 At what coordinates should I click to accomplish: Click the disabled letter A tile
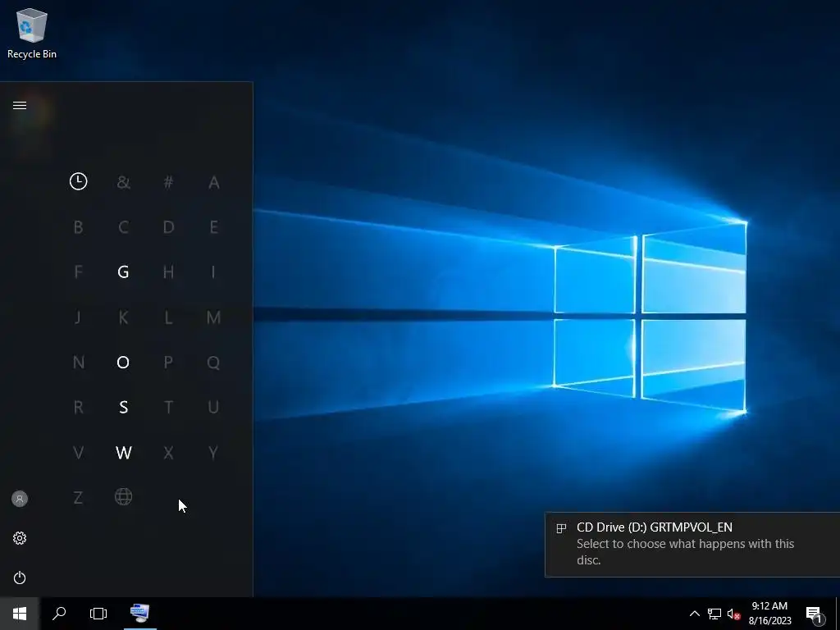pyautogui.click(x=214, y=182)
